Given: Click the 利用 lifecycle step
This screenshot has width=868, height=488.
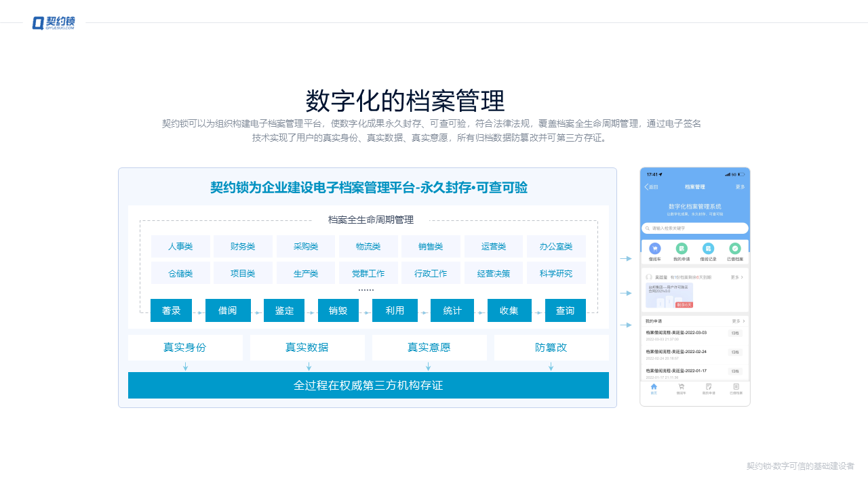Looking at the screenshot, I should 395,310.
